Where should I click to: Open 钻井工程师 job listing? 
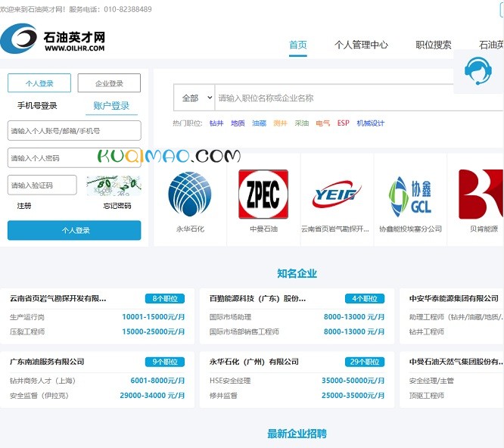[427, 331]
